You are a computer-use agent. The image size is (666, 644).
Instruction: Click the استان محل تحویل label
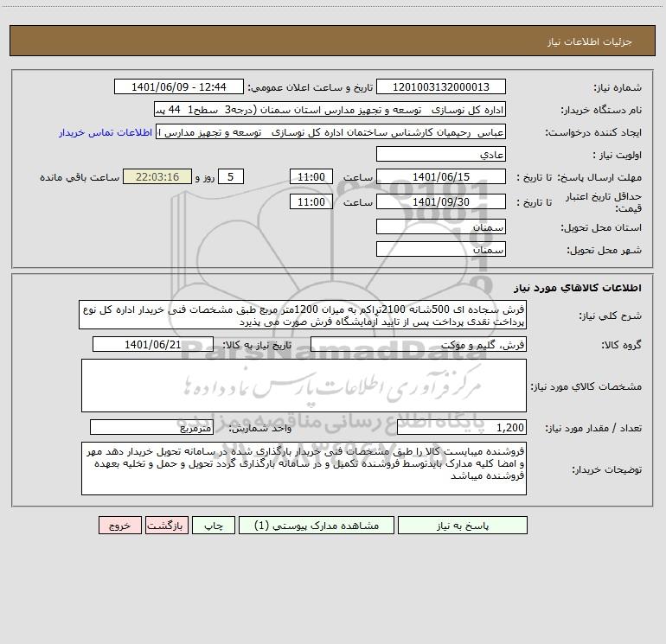click(x=601, y=227)
